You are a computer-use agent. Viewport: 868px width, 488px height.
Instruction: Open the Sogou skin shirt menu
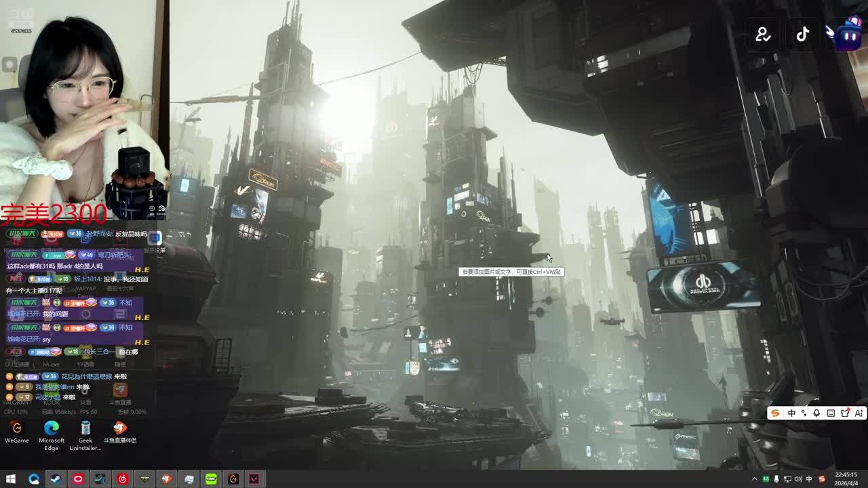point(845,413)
